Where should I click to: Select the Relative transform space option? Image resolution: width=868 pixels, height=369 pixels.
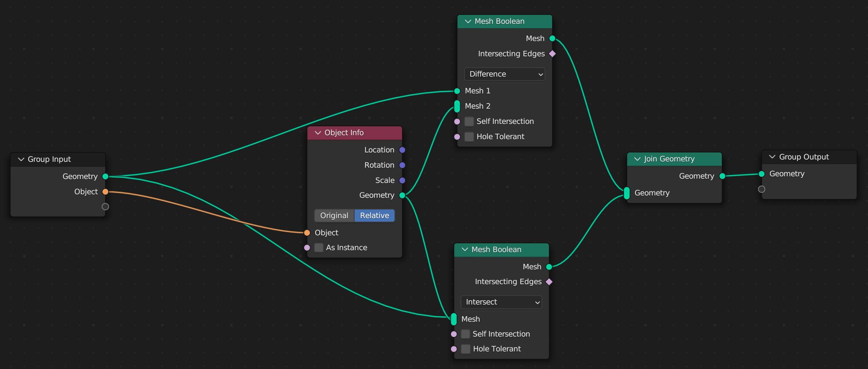[x=374, y=215]
